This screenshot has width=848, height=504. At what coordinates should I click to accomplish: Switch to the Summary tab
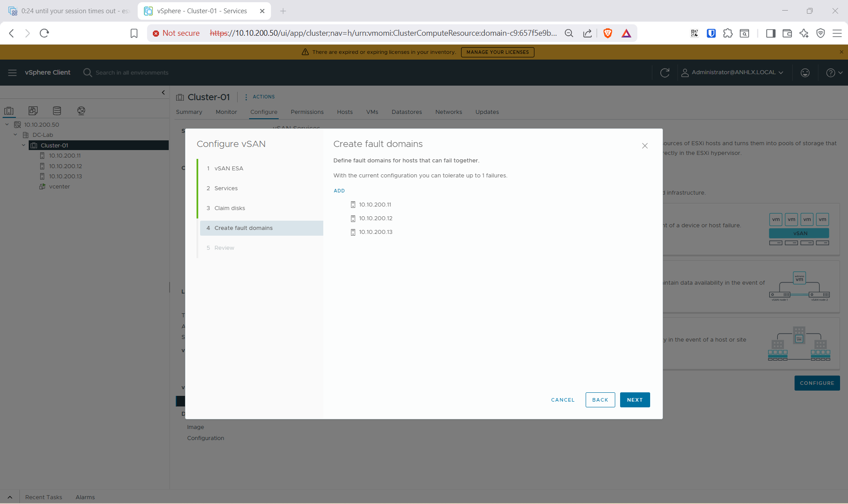click(x=189, y=112)
